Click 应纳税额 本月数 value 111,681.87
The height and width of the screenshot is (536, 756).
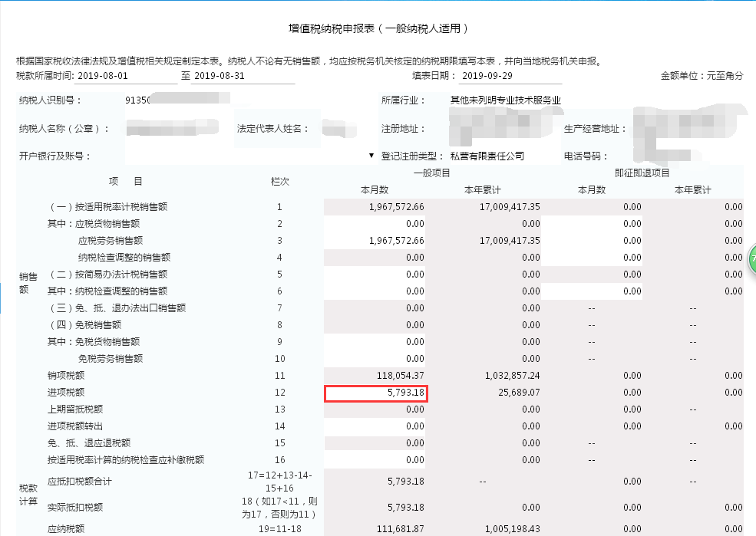pos(400,528)
